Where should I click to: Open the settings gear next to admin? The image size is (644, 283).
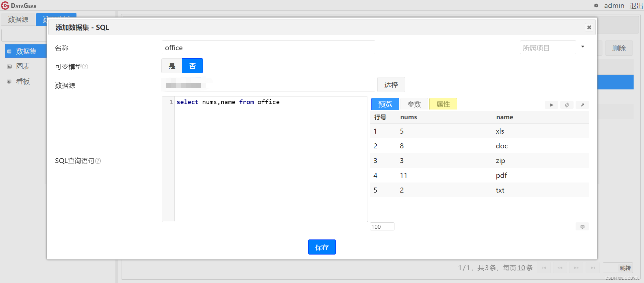click(x=596, y=5)
